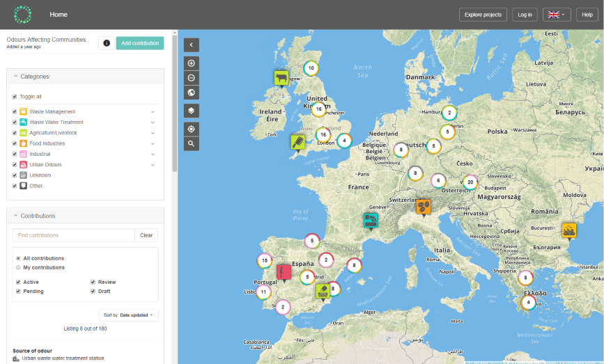The width and height of the screenshot is (604, 364).
Task: Uncheck the Waste Water Treatment checkbox
Action: 15,122
